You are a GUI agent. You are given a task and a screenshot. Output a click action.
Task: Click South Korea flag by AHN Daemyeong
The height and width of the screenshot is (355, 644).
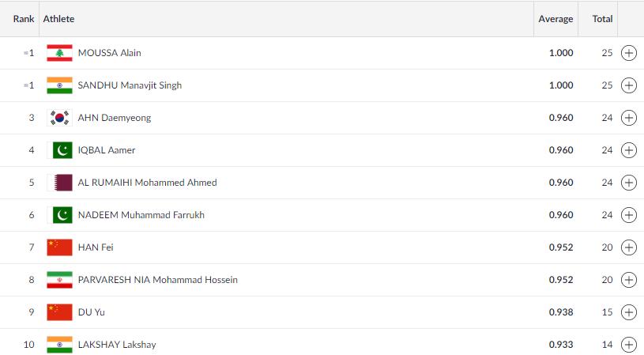click(59, 118)
